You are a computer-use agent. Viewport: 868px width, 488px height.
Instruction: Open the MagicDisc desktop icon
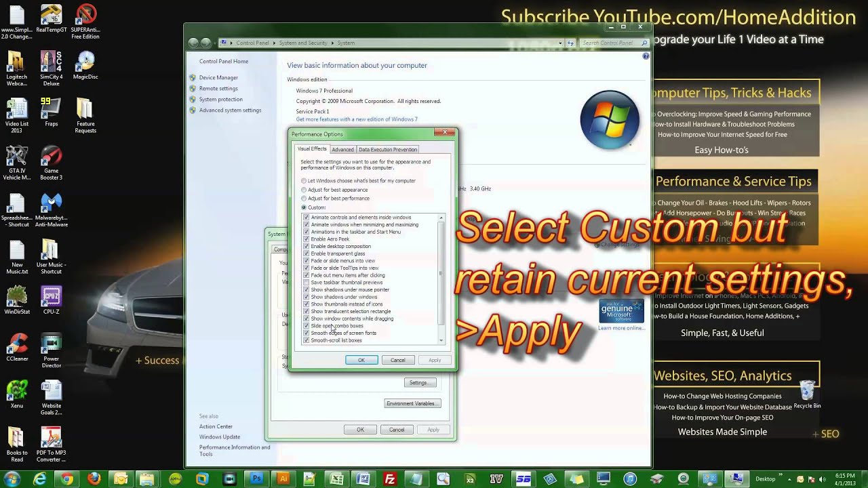pyautogui.click(x=85, y=65)
